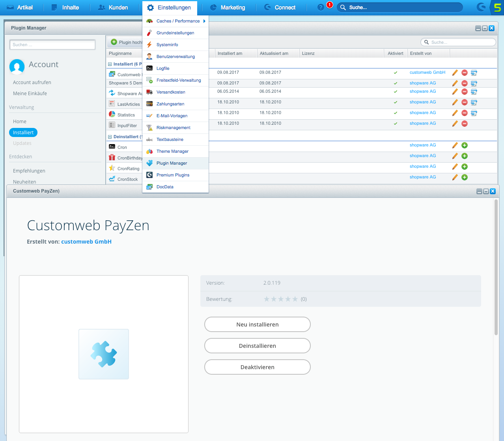Click shopware AG link in InputFilter row

tap(423, 123)
